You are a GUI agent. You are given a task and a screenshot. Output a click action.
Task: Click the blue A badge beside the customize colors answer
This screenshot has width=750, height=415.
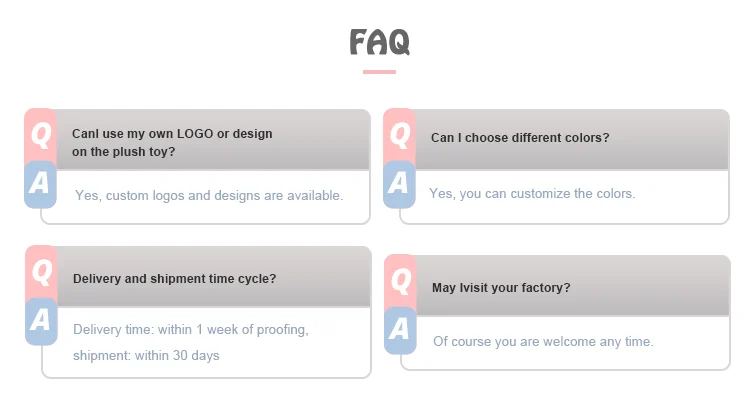pyautogui.click(x=399, y=183)
